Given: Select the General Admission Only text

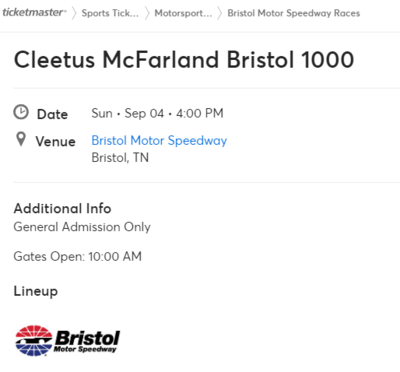Looking at the screenshot, I should click(x=82, y=227).
